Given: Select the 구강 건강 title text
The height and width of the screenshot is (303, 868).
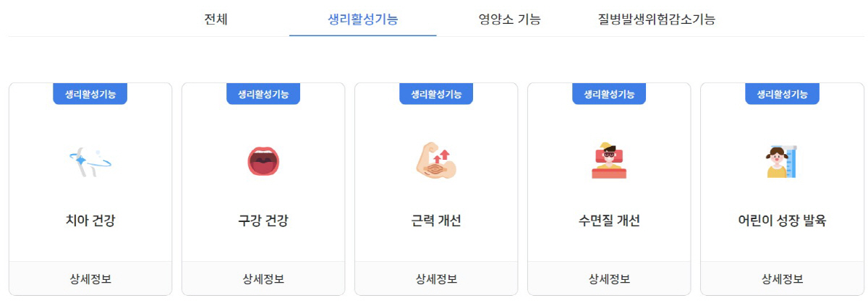Looking at the screenshot, I should [x=263, y=221].
